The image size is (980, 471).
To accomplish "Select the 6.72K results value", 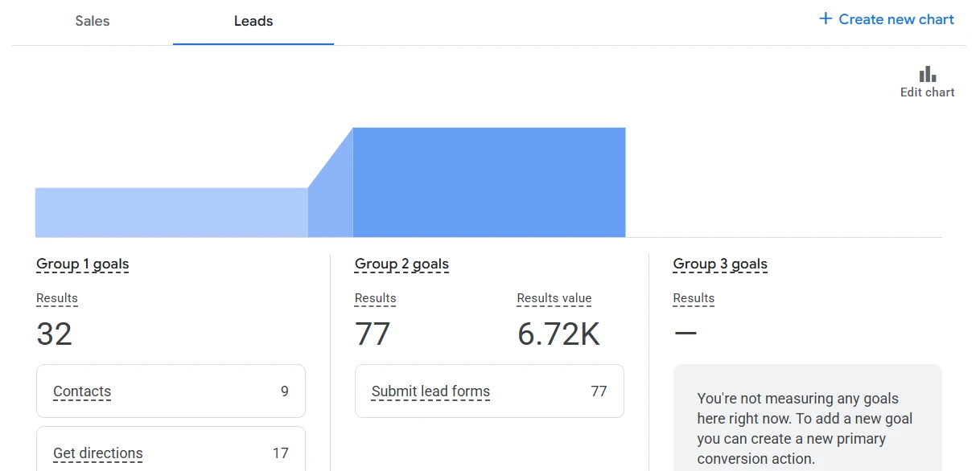I will tap(558, 334).
